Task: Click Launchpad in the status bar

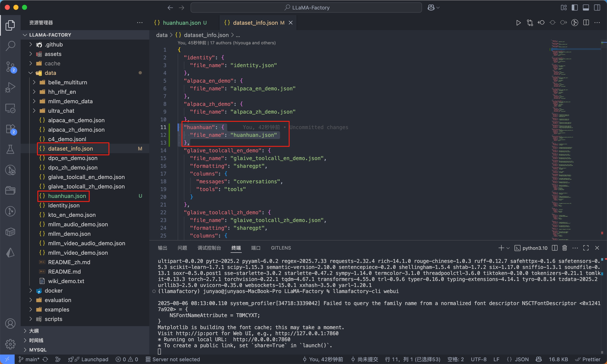Action: 88,359
